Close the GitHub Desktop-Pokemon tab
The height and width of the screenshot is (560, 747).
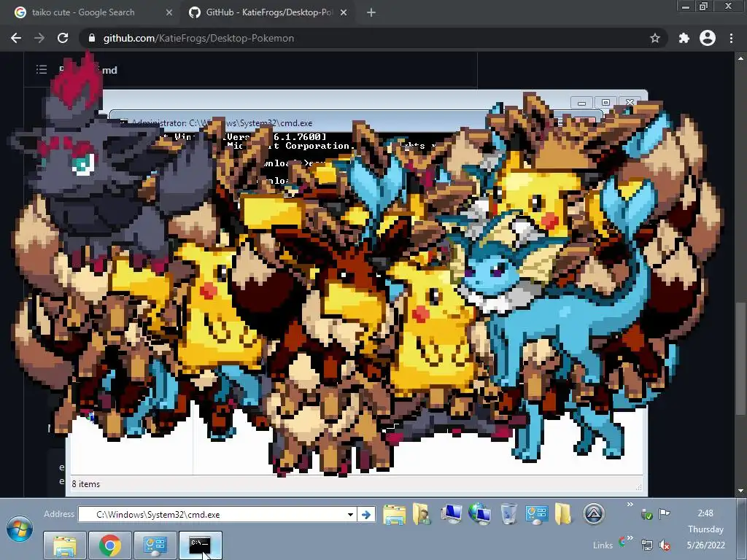(344, 13)
